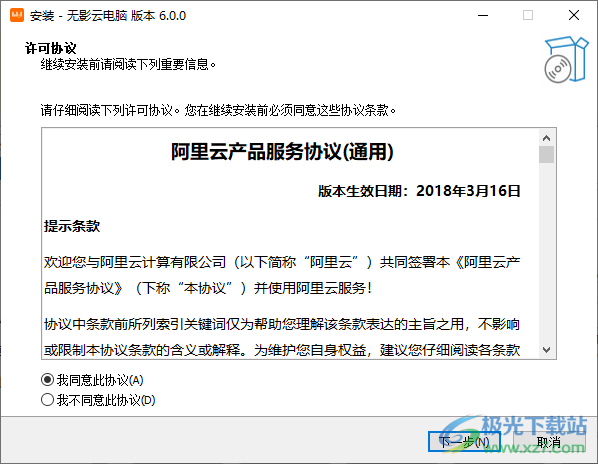Click the instruction line 请仔细阅读下列许可协议
This screenshot has height=464, width=598.
click(x=219, y=111)
